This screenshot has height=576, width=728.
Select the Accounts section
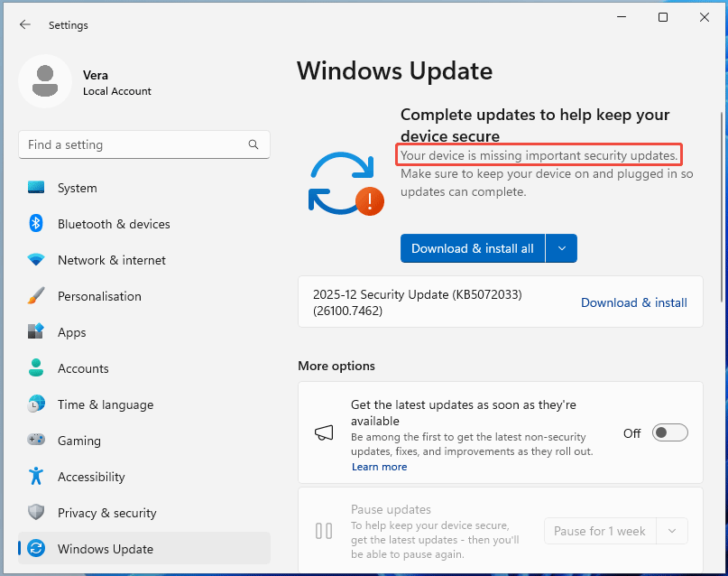point(85,368)
